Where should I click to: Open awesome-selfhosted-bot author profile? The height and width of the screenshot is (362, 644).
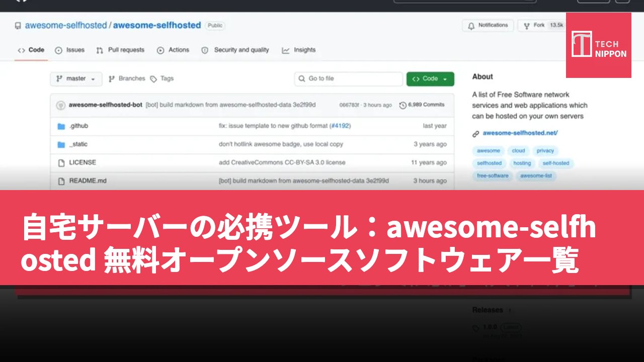pyautogui.click(x=105, y=105)
